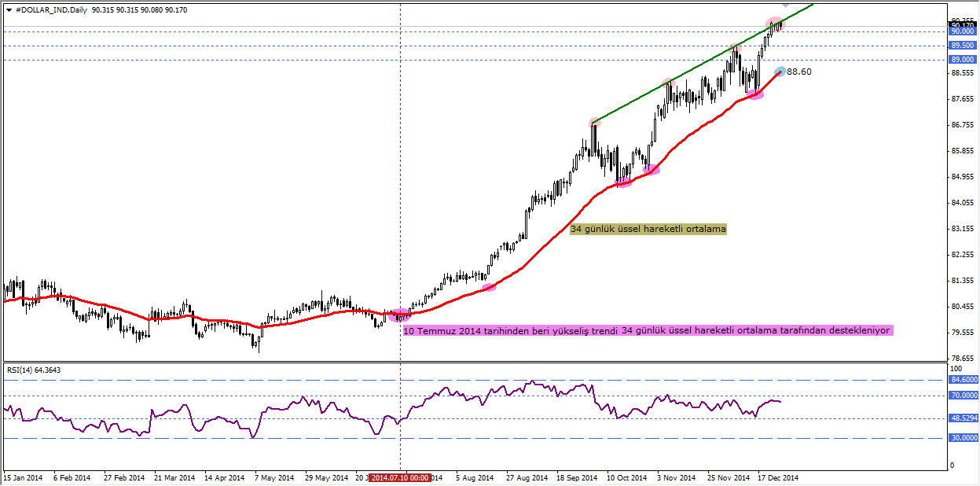Select the olive '34 günlük üssel hareketli ortalama' label
Viewport: 980px width, 486px height.
(x=648, y=229)
